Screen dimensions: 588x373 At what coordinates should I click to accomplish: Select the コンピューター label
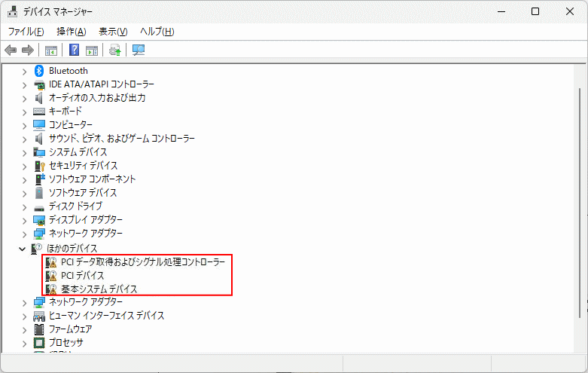coord(71,125)
